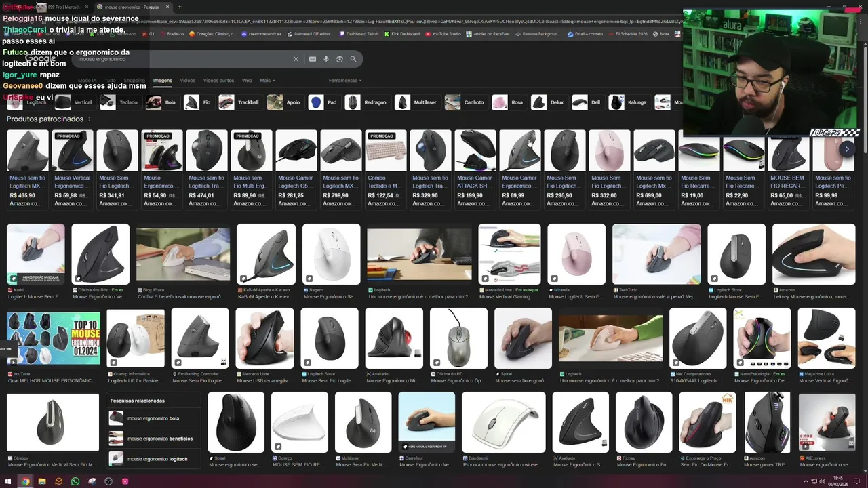Open the sponsored Combo Teclado product R$ 122,54
The image size is (868, 488).
point(386,169)
